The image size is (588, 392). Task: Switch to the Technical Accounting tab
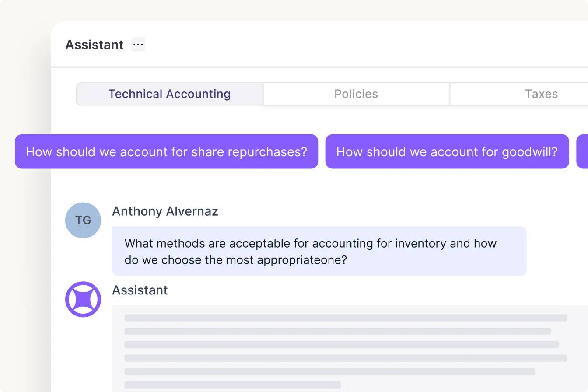[169, 94]
